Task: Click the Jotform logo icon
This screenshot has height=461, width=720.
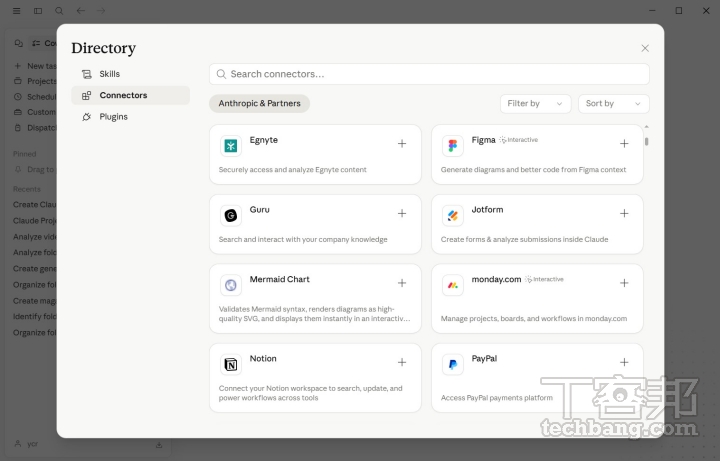Action: click(x=453, y=215)
